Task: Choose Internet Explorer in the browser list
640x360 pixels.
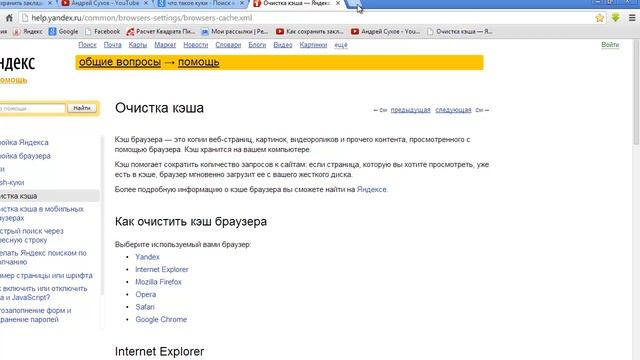Action: click(162, 269)
